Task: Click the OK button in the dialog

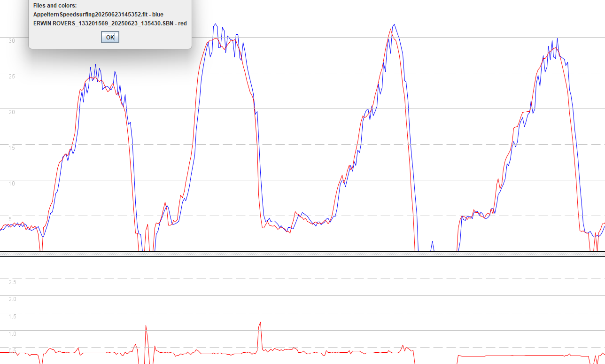Action: (x=110, y=37)
